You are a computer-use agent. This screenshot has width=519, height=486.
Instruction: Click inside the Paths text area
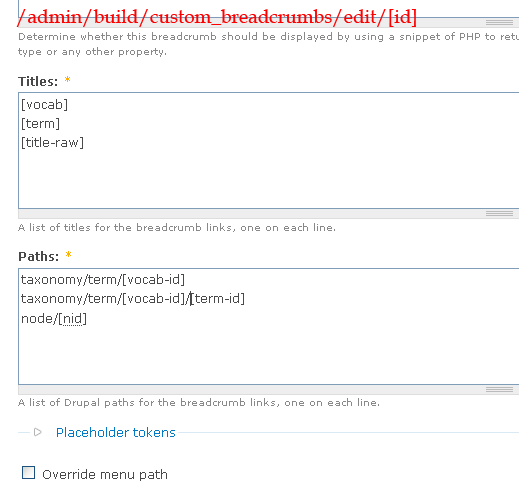269,326
